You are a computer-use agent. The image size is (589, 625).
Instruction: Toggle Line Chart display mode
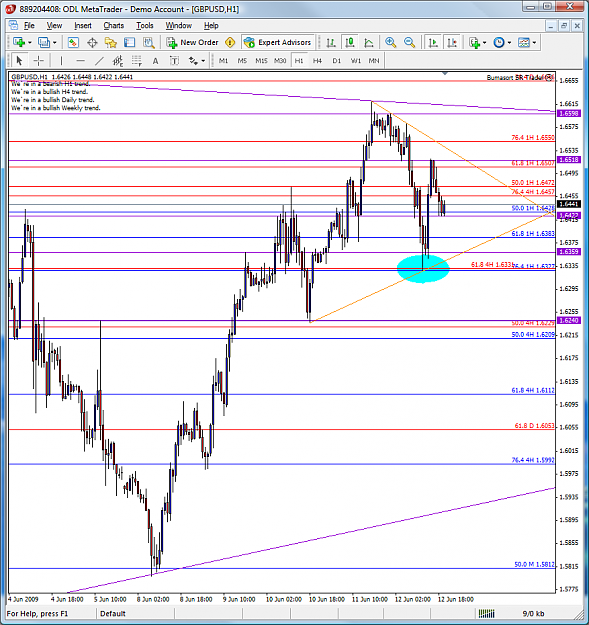369,42
